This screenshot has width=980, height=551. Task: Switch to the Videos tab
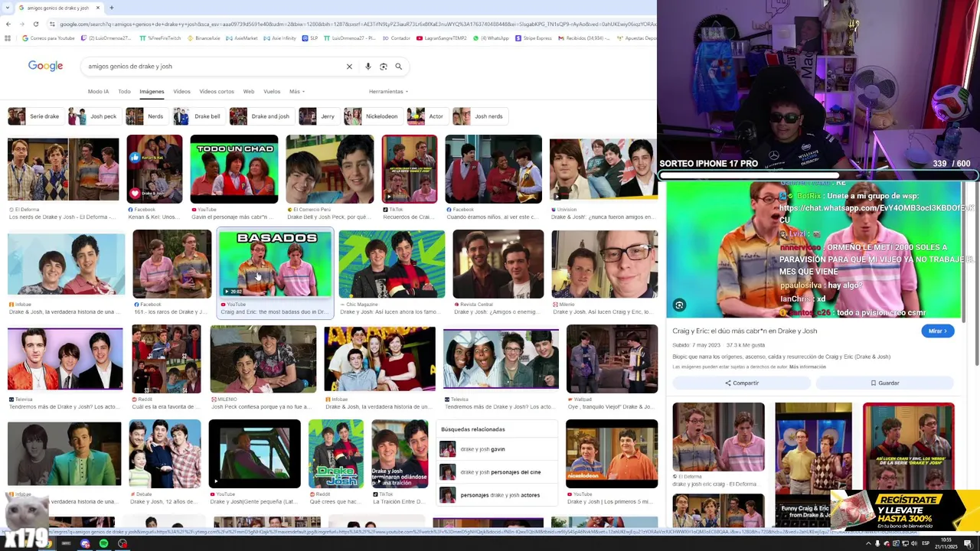tap(181, 91)
